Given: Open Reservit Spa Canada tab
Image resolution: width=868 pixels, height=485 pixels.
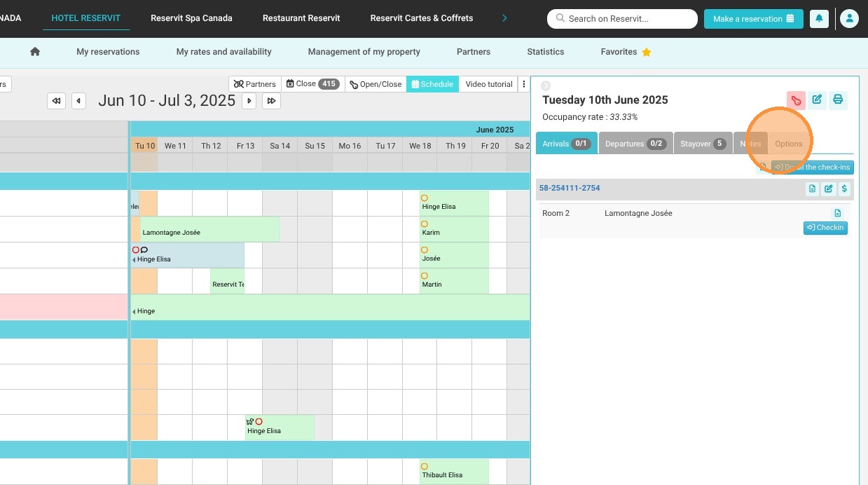Looking at the screenshot, I should pyautogui.click(x=191, y=18).
